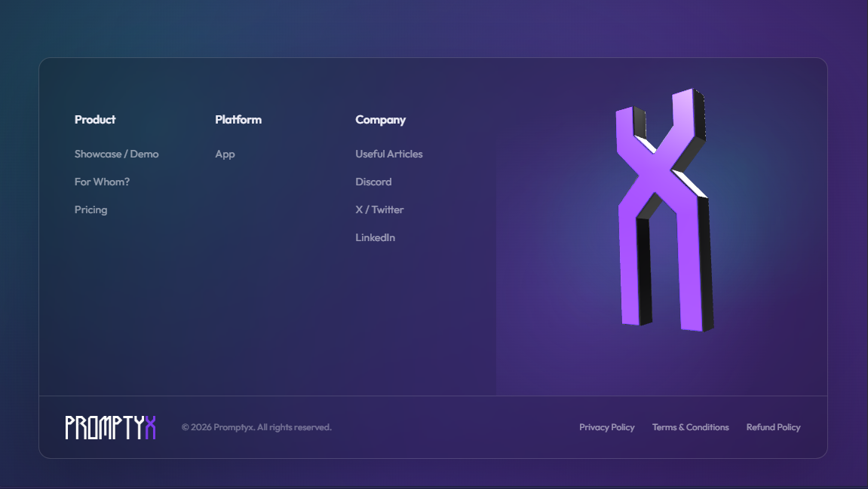Visit the LinkedIn link
868x489 pixels.
pos(375,237)
